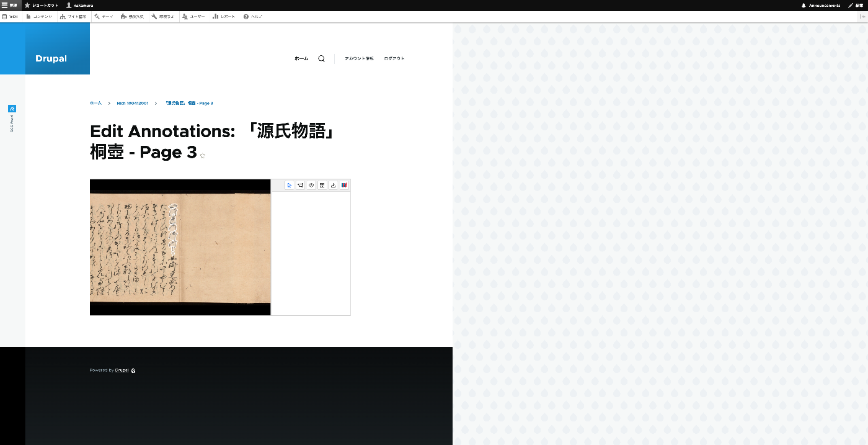Click the download annotations icon

333,185
